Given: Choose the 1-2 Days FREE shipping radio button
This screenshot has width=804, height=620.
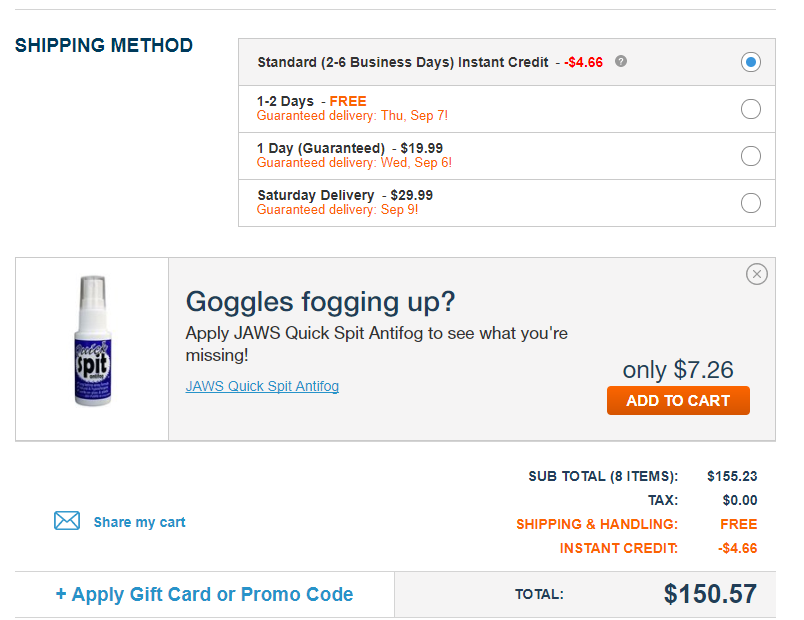Looking at the screenshot, I should coord(751,109).
